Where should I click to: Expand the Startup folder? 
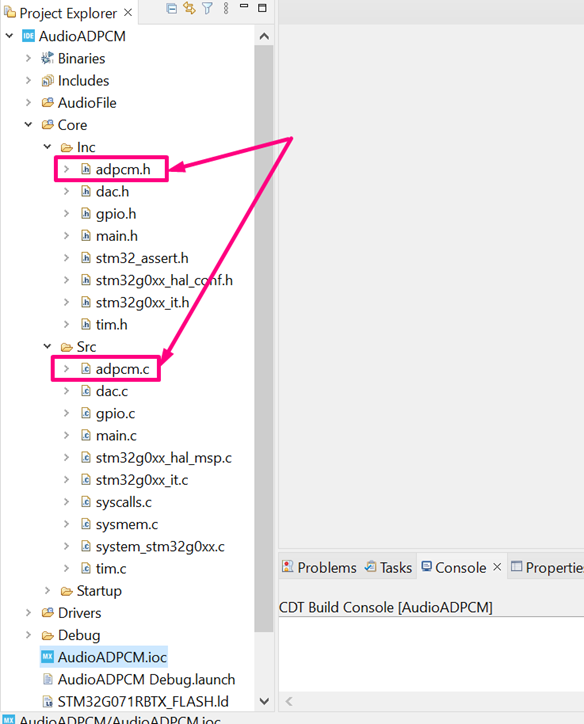point(47,591)
